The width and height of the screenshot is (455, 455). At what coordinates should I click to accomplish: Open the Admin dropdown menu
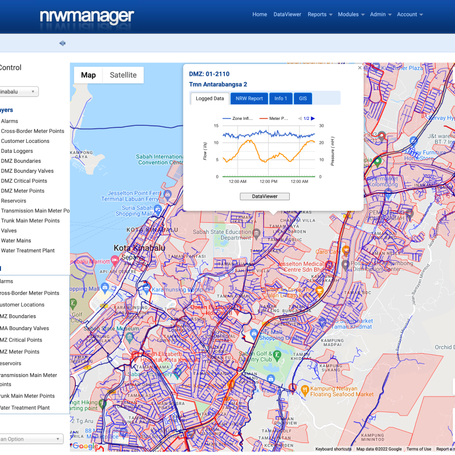coord(380,14)
